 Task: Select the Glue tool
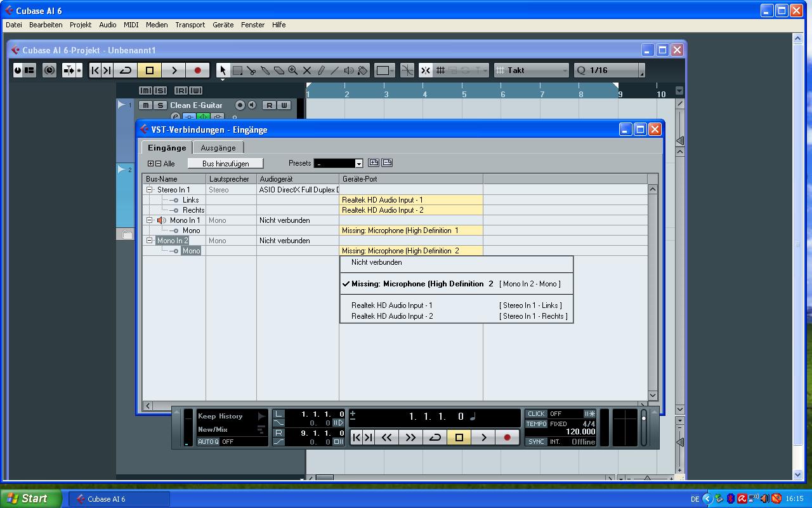point(265,70)
